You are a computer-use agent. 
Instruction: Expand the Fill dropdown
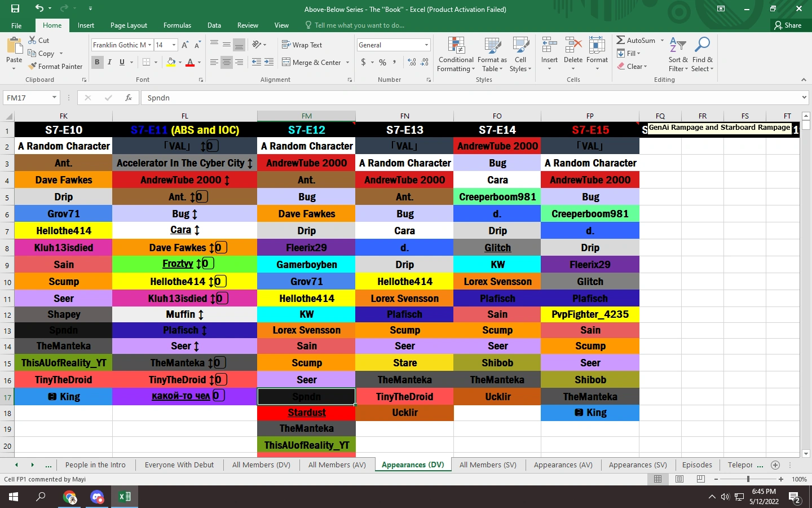coord(639,54)
